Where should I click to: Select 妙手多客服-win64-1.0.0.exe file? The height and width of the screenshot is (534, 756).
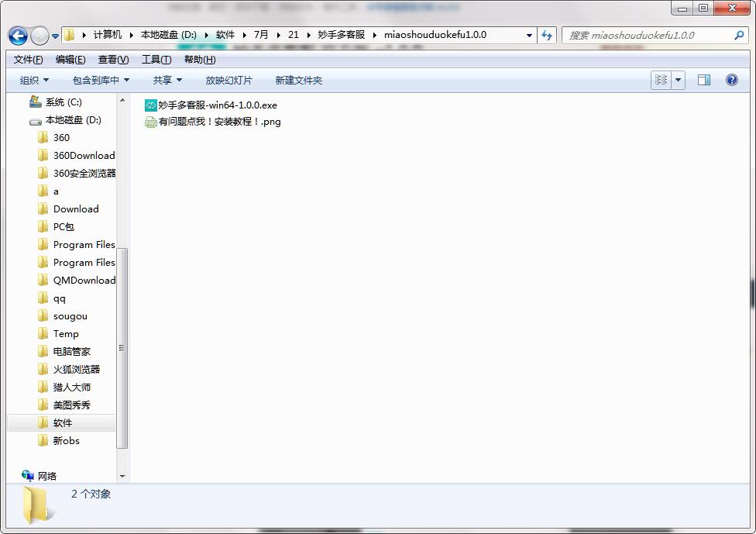[211, 105]
